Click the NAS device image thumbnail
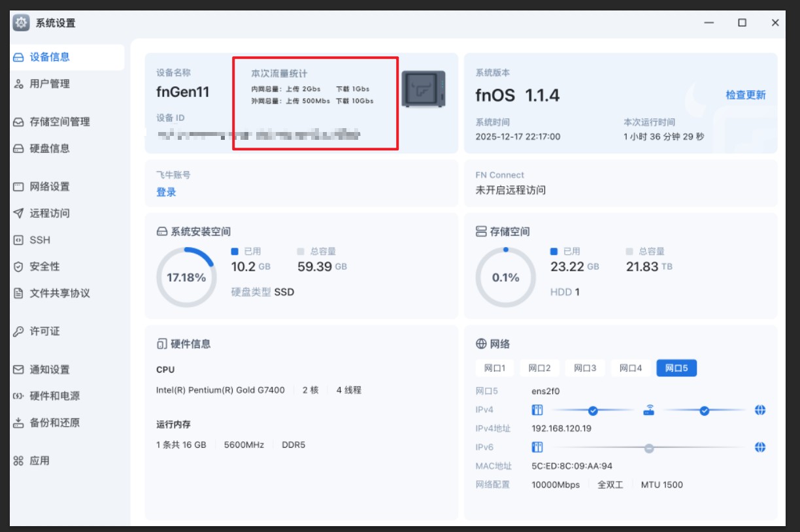Screen dimensions: 800x532 423,90
